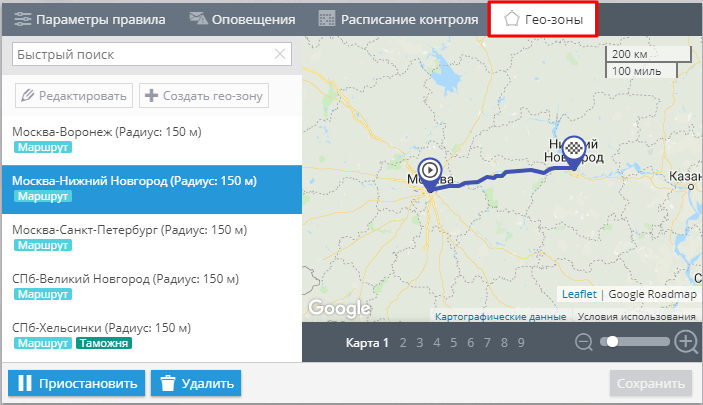Click the map zoom slider handle

coord(612,342)
